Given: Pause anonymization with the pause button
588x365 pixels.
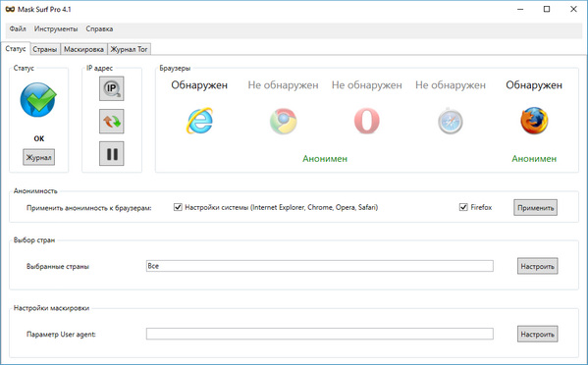Looking at the screenshot, I should pos(111,153).
